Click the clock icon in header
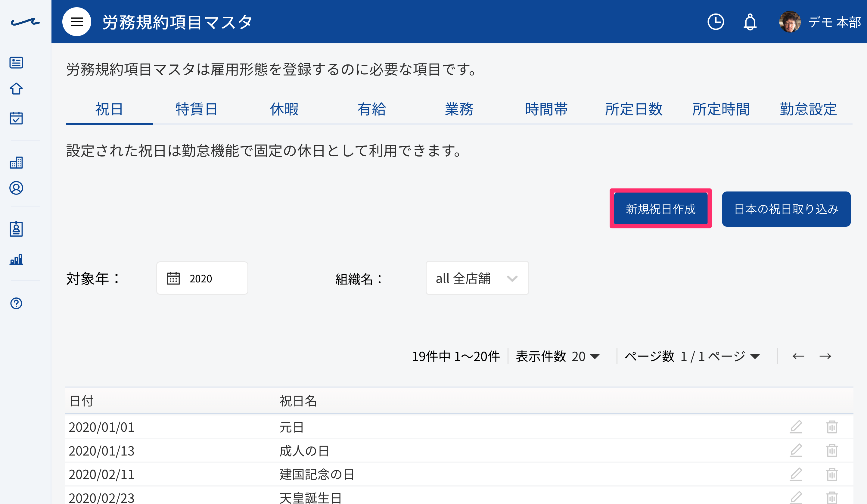867x504 pixels. 716,22
